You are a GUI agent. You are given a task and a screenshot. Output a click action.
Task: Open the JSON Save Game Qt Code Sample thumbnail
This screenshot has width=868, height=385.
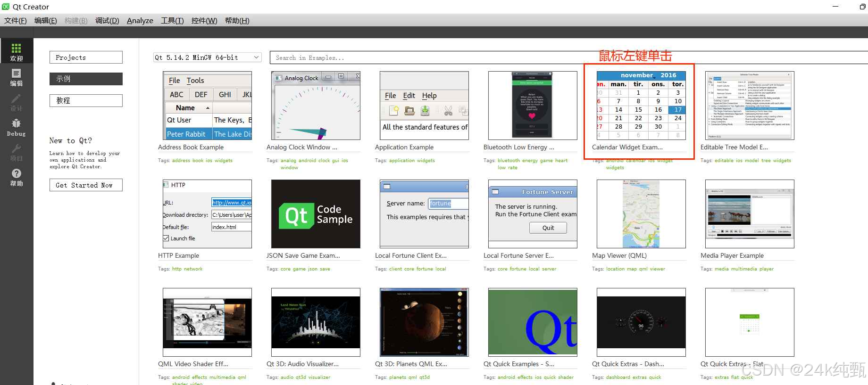point(316,214)
